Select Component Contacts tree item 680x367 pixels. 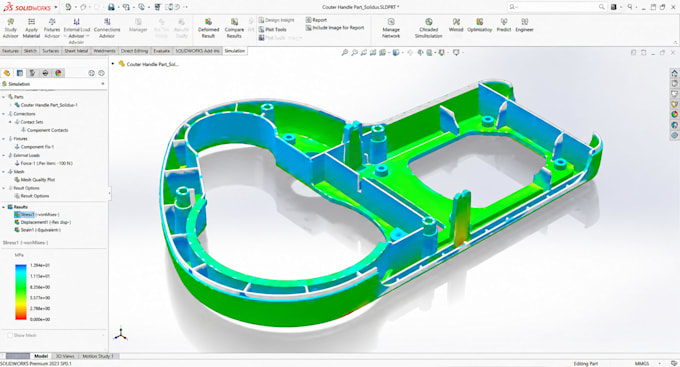44,130
